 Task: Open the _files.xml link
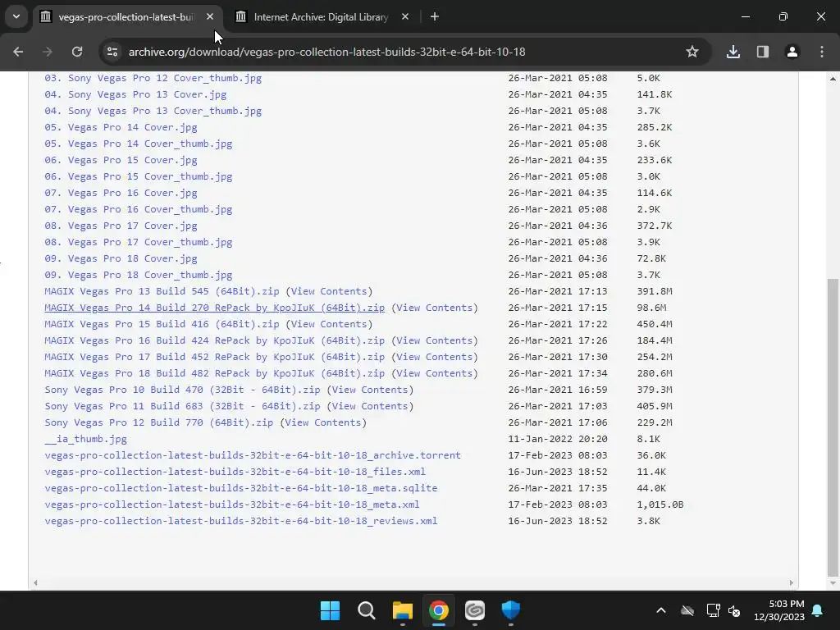point(235,472)
